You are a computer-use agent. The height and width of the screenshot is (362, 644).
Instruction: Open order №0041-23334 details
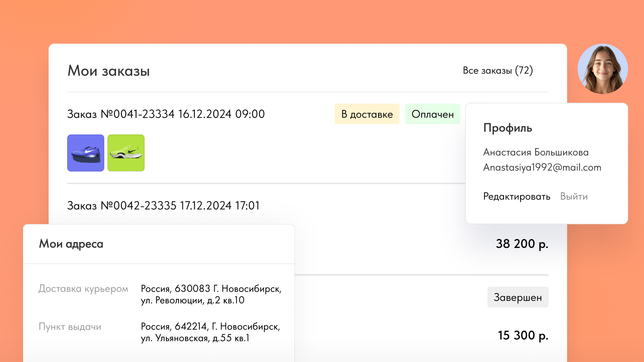[x=166, y=114]
